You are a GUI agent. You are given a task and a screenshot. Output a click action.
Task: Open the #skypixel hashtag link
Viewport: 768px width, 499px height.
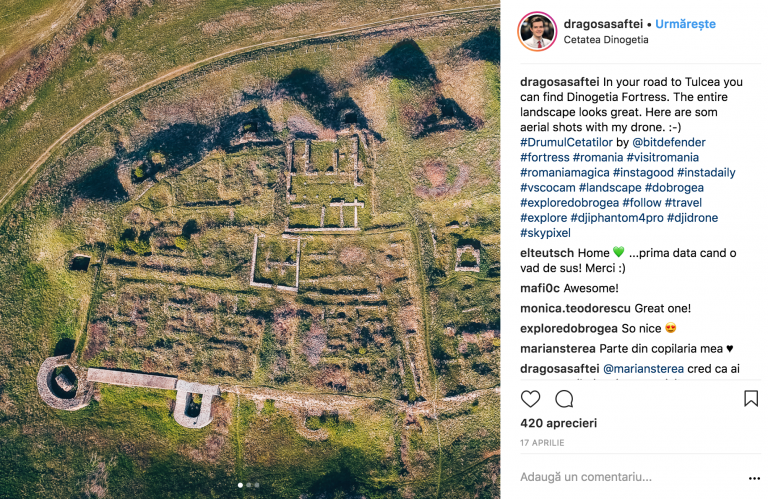click(545, 233)
